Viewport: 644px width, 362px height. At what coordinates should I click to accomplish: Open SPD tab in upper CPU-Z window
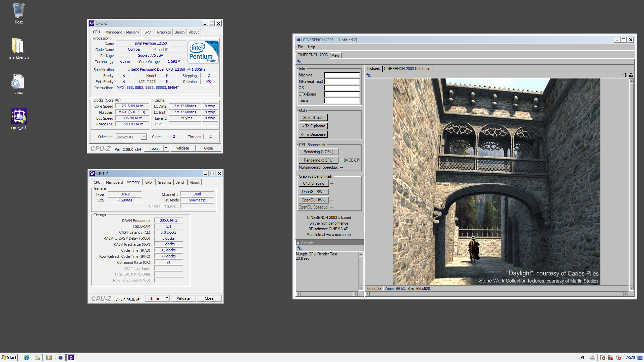click(x=148, y=32)
